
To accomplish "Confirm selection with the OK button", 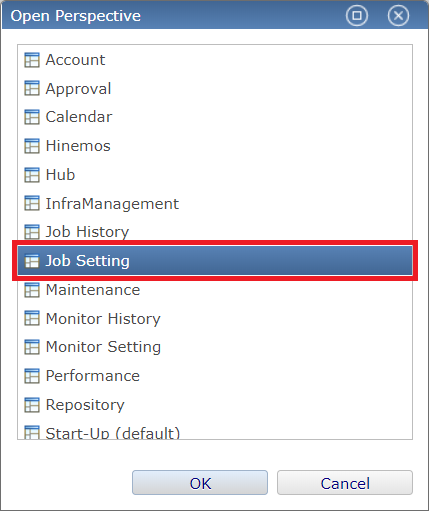I will pyautogui.click(x=200, y=483).
